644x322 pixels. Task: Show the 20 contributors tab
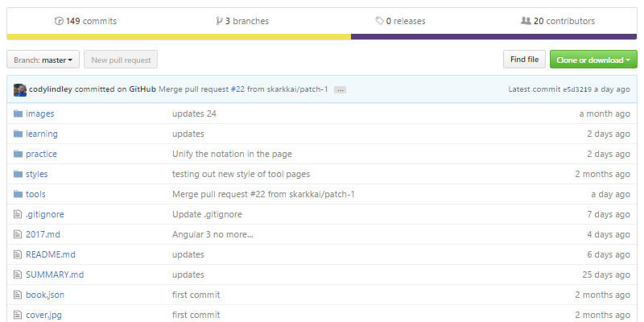[558, 21]
